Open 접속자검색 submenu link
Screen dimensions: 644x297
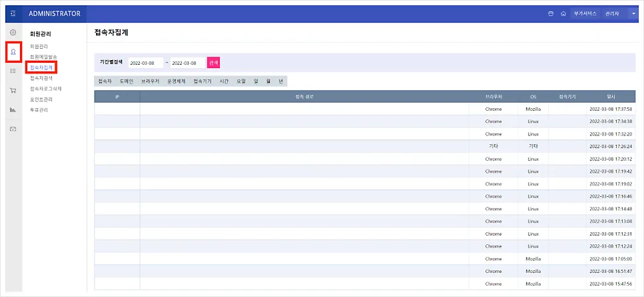[x=41, y=77]
